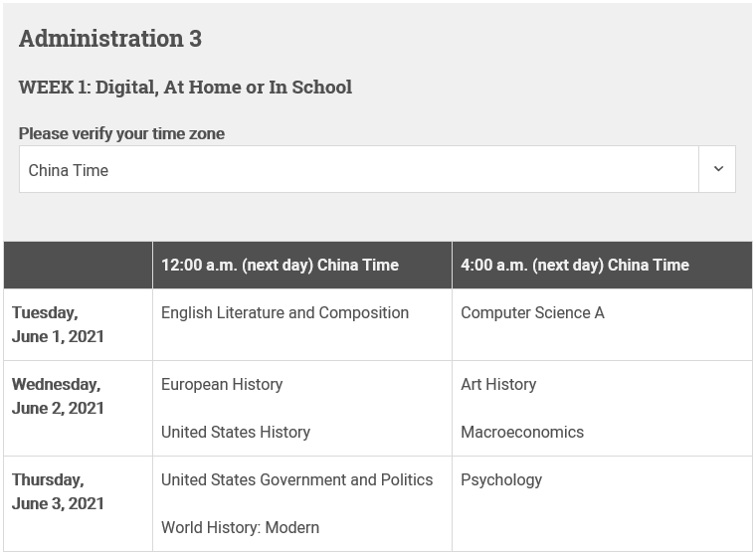The height and width of the screenshot is (555, 756).
Task: Select English Literature and Composition exam
Action: coord(284,313)
